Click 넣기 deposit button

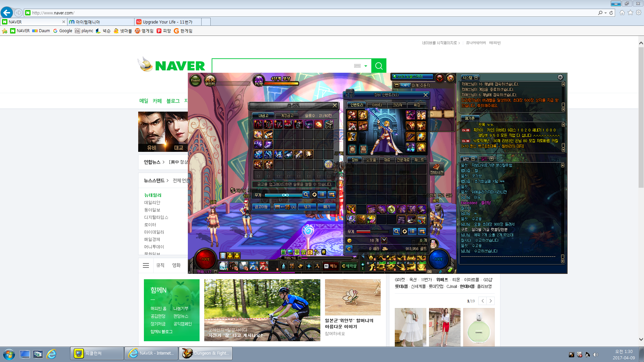click(x=307, y=207)
